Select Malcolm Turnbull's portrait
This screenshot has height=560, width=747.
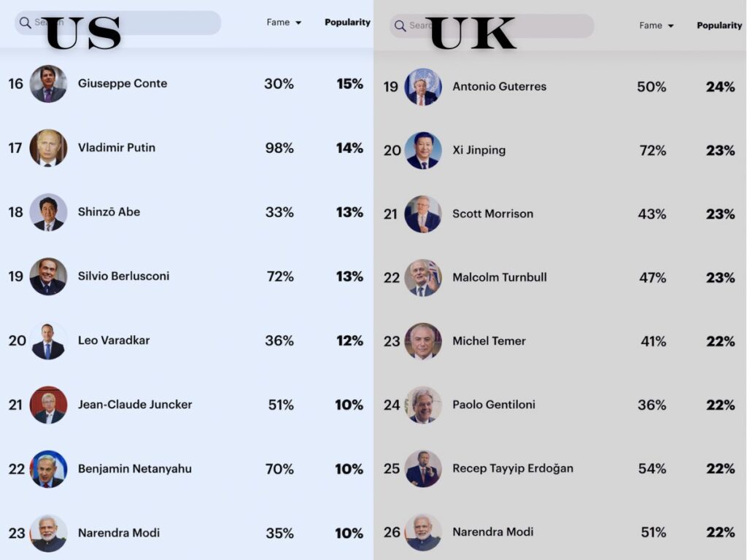(423, 278)
